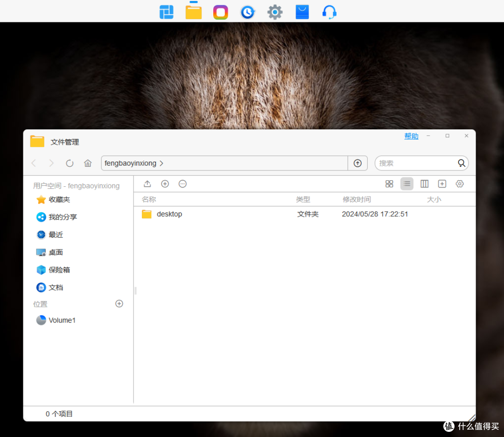Open file manager settings gear icon
The image size is (504, 437).
[460, 183]
